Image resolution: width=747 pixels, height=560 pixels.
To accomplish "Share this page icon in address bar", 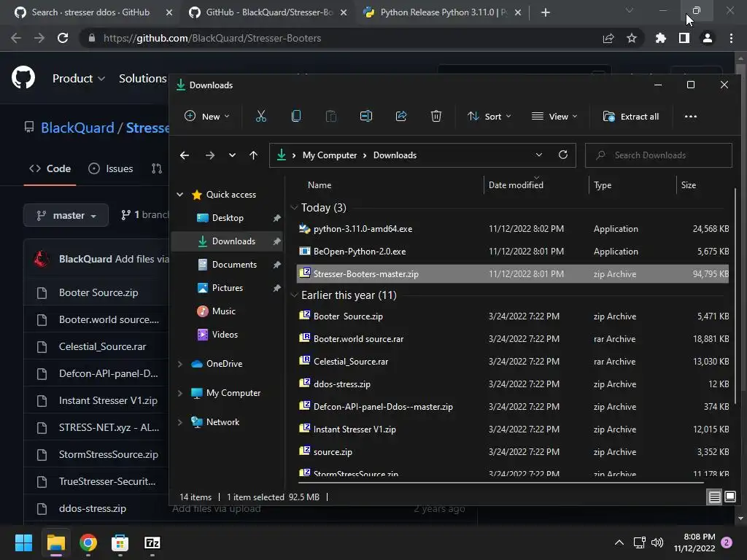I will (x=608, y=38).
